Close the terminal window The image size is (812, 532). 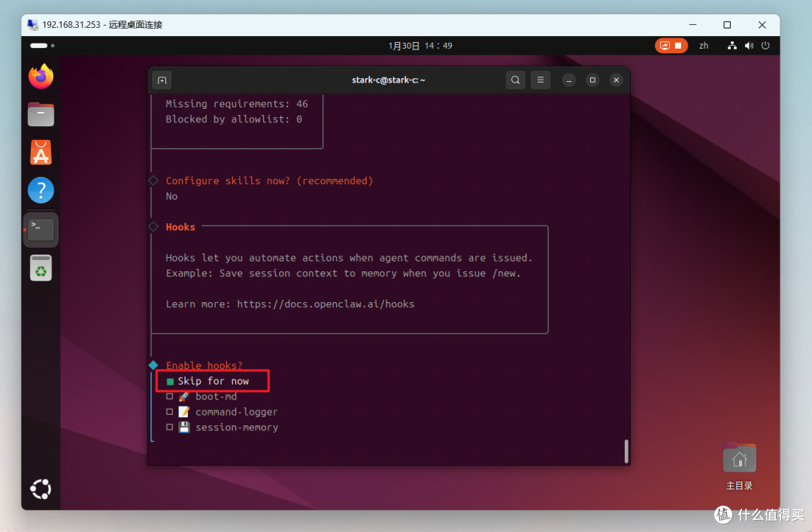click(x=617, y=80)
